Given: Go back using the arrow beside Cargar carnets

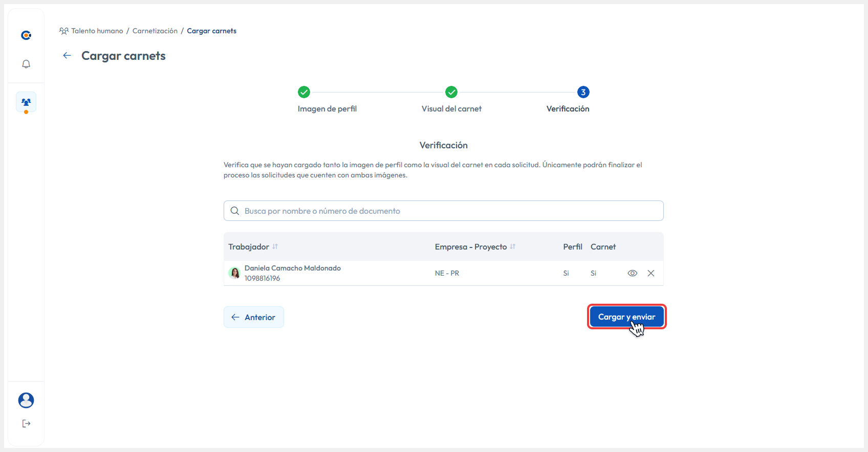Looking at the screenshot, I should click(x=67, y=56).
